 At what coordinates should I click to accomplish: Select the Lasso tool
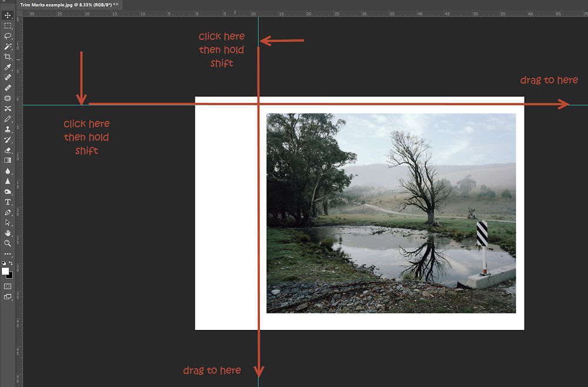(8, 36)
